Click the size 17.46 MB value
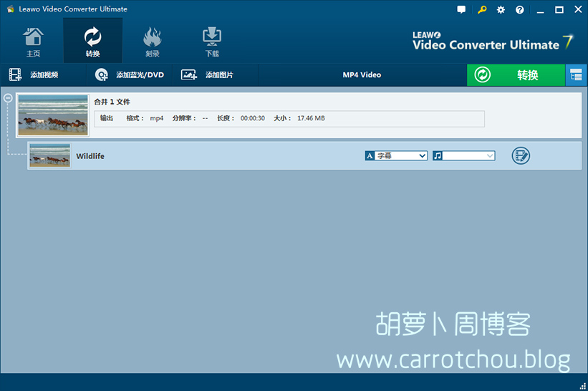588x391 pixels. (311, 118)
